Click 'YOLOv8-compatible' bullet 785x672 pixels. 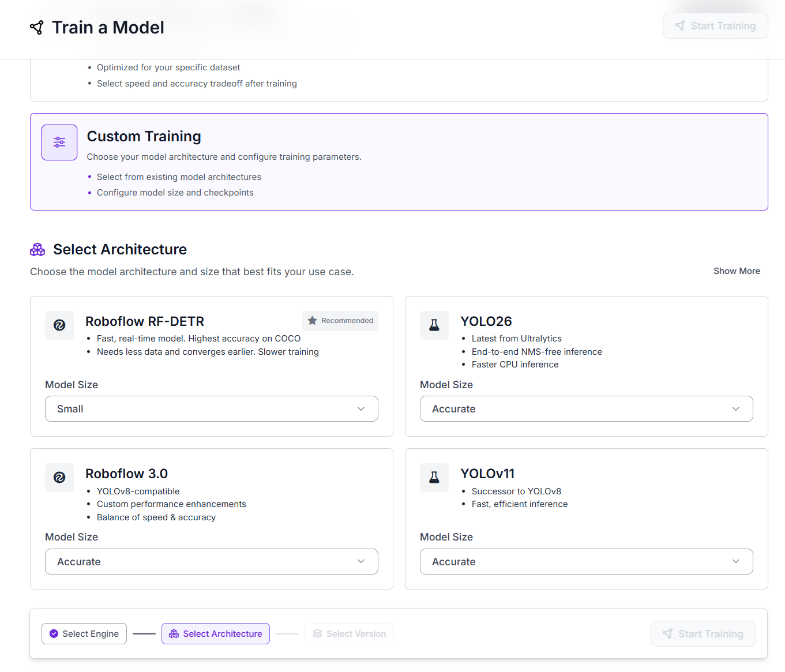point(138,491)
